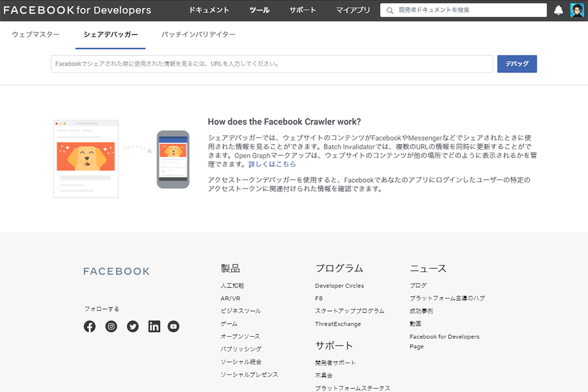The width and height of the screenshot is (588, 392).
Task: Open the F8 program link
Action: (319, 299)
